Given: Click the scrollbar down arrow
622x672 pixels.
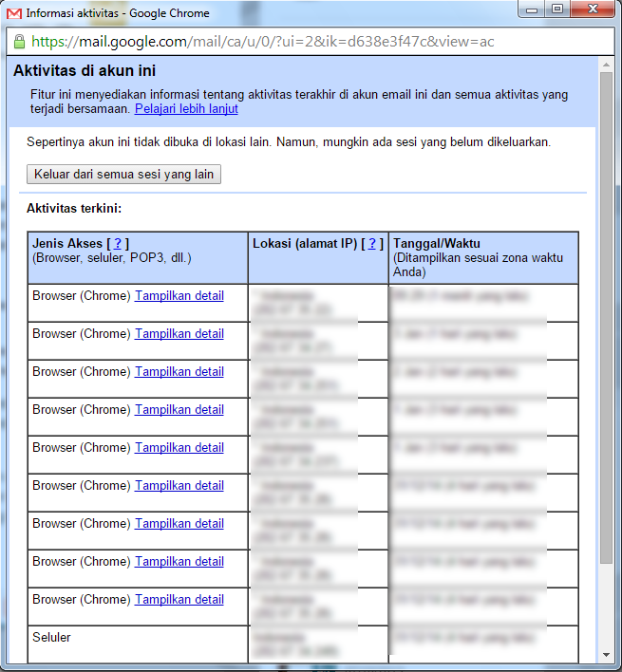Looking at the screenshot, I should 606,654.
